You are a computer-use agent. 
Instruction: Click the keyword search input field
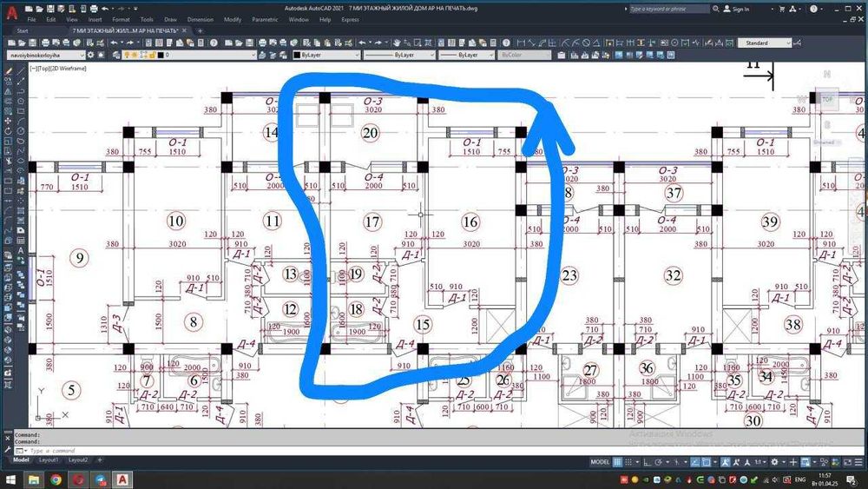670,9
